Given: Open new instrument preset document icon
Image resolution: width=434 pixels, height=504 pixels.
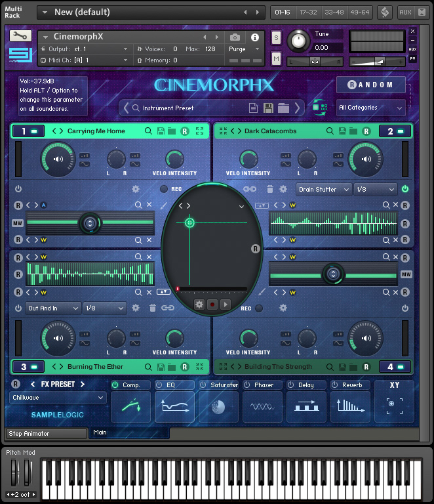Looking at the screenshot, I should (253, 108).
